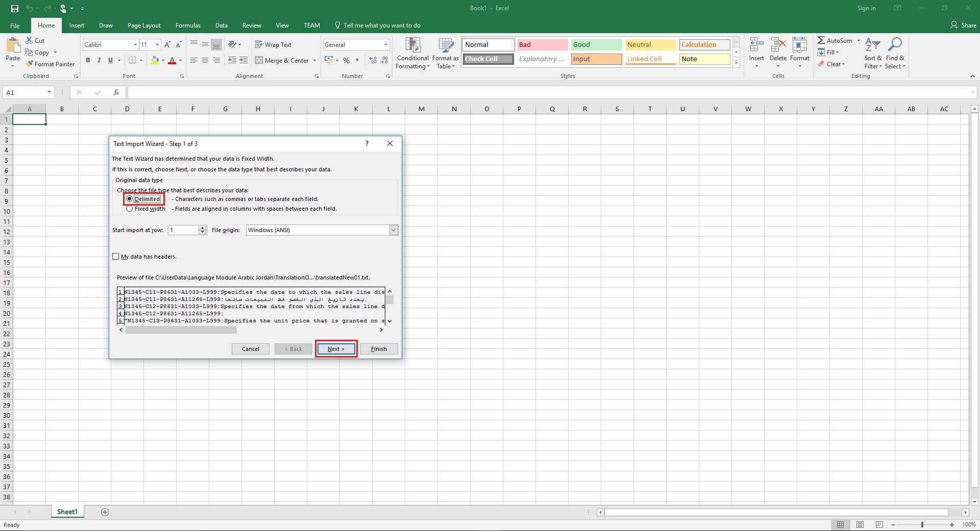Click the Sort & Filter icon

[873, 45]
